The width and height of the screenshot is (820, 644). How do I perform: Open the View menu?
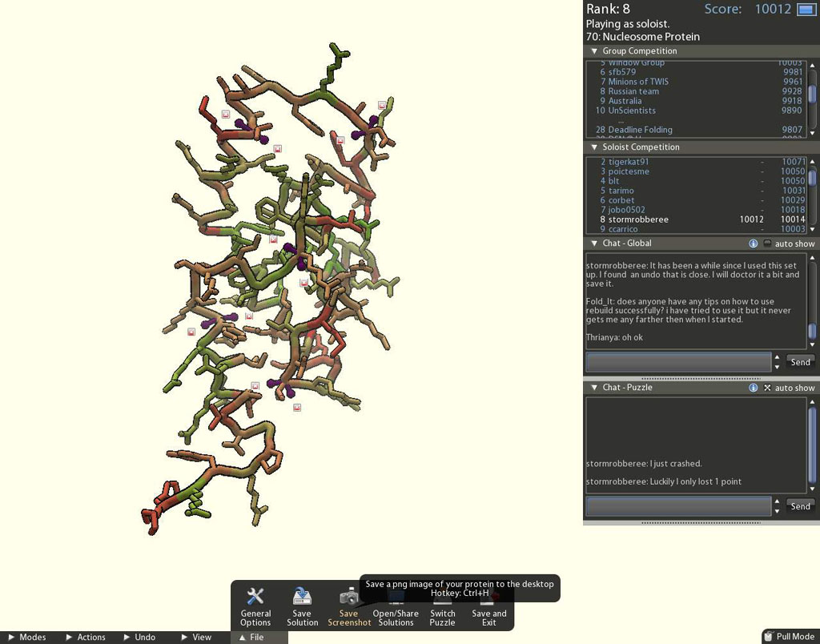click(x=196, y=638)
